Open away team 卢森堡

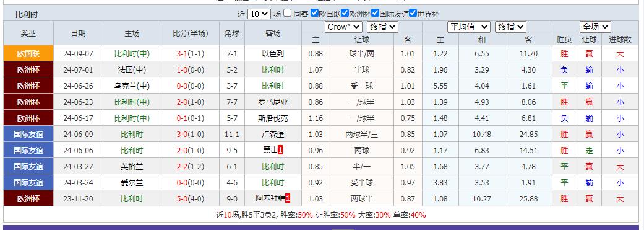point(273,134)
